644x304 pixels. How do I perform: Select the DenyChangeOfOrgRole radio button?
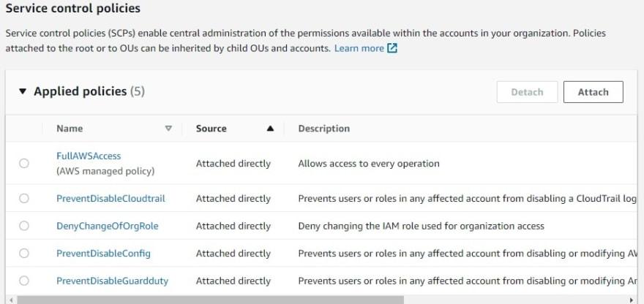click(x=24, y=226)
